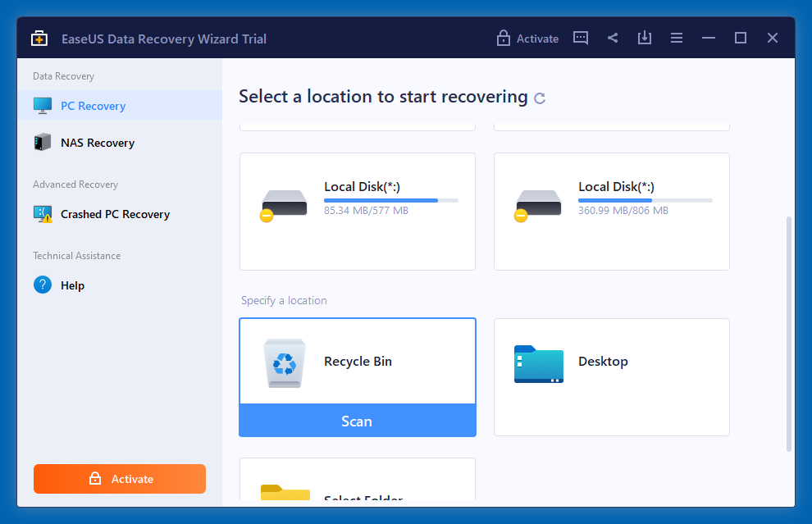Screen dimensions: 812x524
Task: Click the EaseUS first-aid kit logo icon
Action: coord(39,39)
